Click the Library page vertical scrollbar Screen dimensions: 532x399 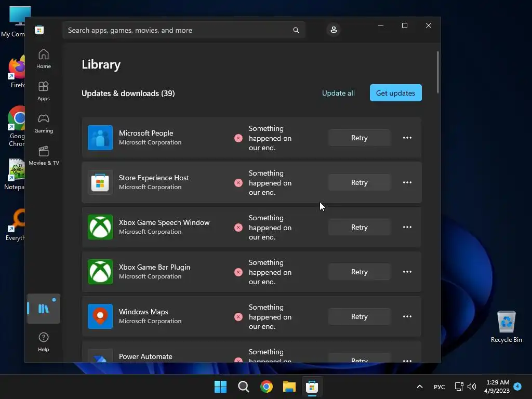(438, 72)
